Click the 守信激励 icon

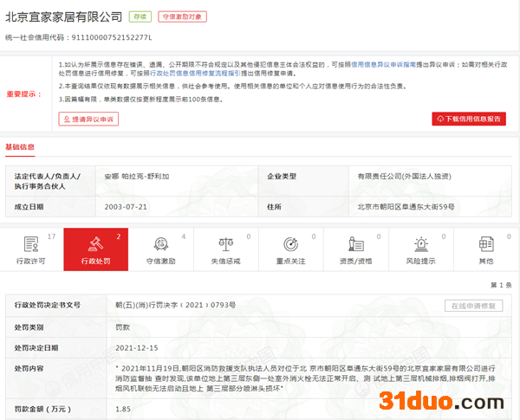pos(160,243)
